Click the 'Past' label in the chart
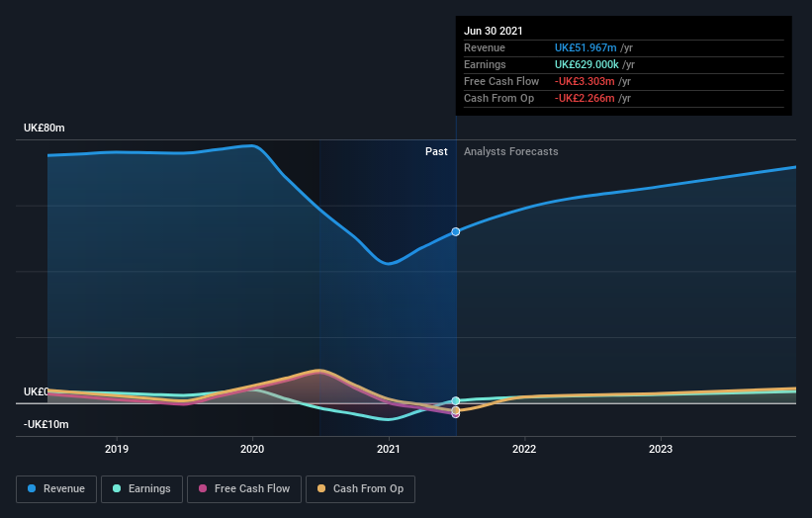Viewport: 812px width, 518px height. (x=436, y=151)
